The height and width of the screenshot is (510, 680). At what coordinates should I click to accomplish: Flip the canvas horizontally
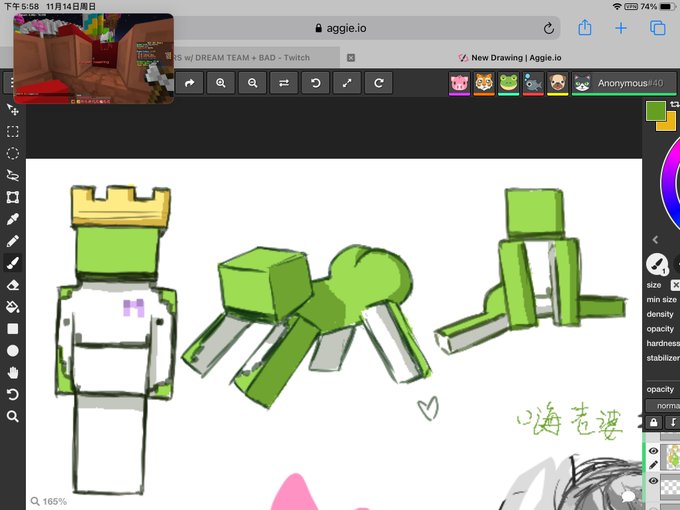coord(284,83)
